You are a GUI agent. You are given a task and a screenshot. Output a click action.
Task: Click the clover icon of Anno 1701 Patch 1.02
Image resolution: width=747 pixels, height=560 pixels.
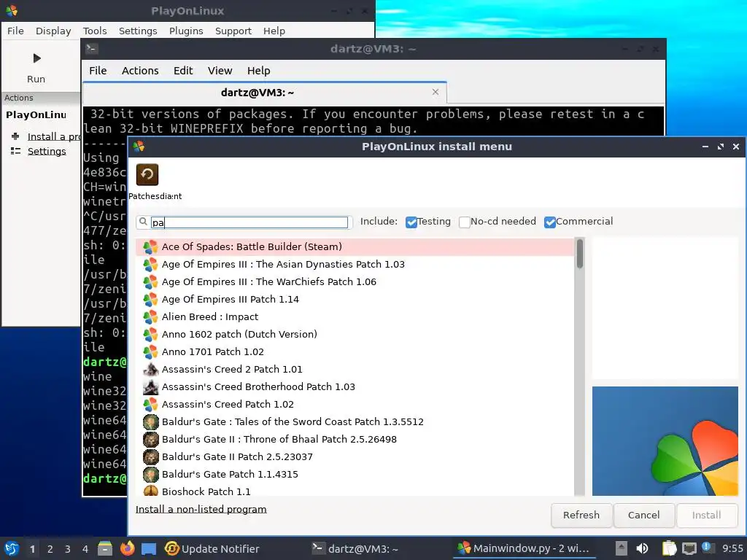pyautogui.click(x=150, y=352)
